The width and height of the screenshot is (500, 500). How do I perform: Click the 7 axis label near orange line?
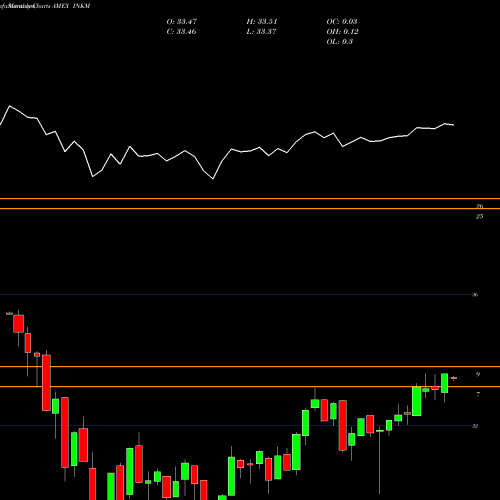pos(478,394)
